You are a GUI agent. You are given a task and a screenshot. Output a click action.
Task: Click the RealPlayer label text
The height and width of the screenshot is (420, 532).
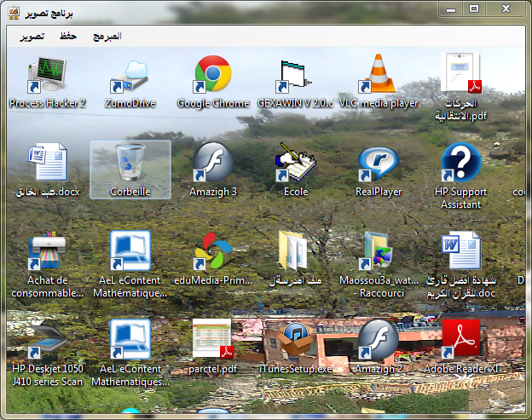pyautogui.click(x=379, y=192)
